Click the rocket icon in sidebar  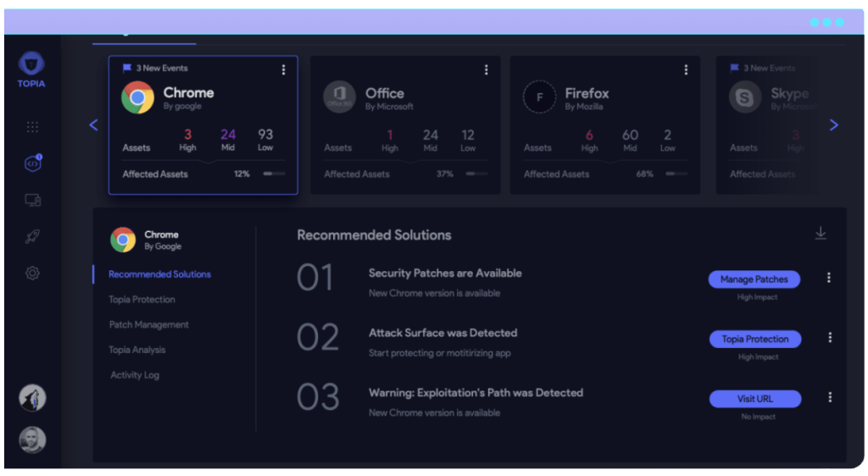point(32,237)
